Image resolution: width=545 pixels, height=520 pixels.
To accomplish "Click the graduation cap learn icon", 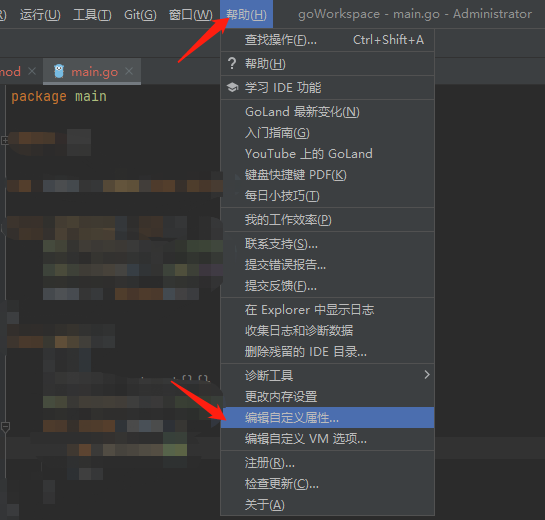I will point(232,87).
